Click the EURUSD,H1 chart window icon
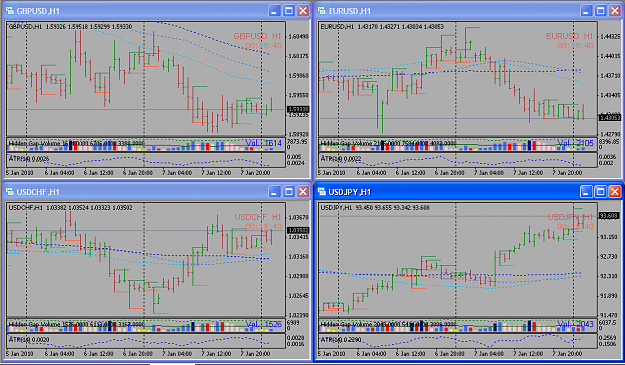625x365 pixels. pos(322,11)
